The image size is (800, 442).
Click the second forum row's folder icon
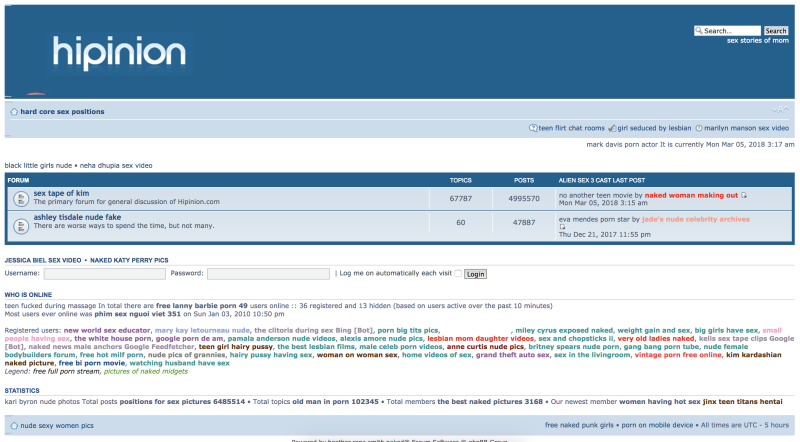click(20, 222)
